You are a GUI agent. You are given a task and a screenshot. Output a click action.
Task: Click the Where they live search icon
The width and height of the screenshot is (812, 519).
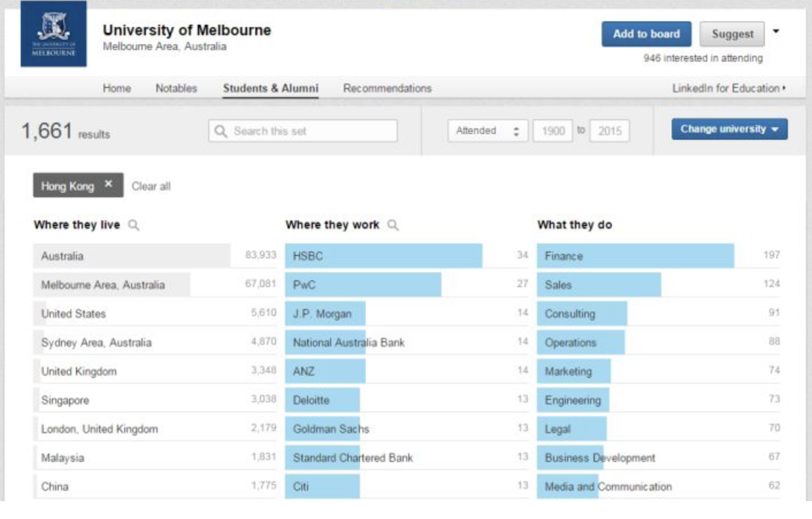tap(133, 225)
